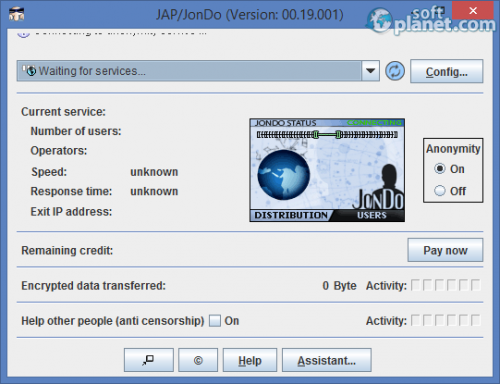This screenshot has width=500, height=384.
Task: Click the anonymity level meter bar
Action: [x=327, y=135]
